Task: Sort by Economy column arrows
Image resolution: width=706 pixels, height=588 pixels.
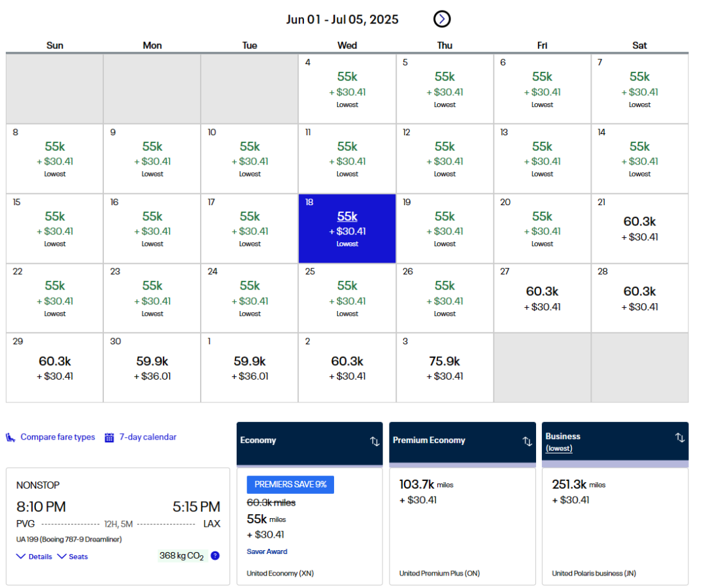Action: click(x=375, y=441)
